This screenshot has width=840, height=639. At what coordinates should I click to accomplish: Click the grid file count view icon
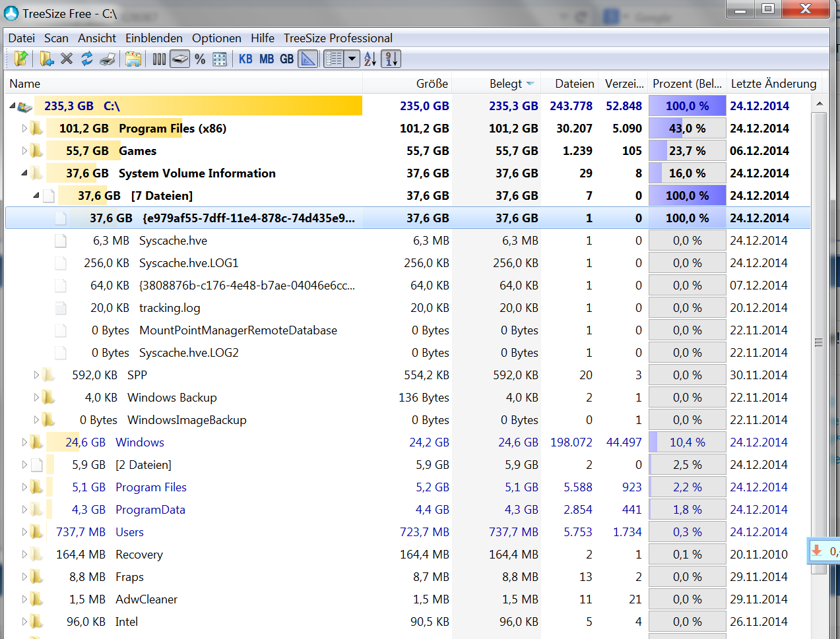coord(220,59)
